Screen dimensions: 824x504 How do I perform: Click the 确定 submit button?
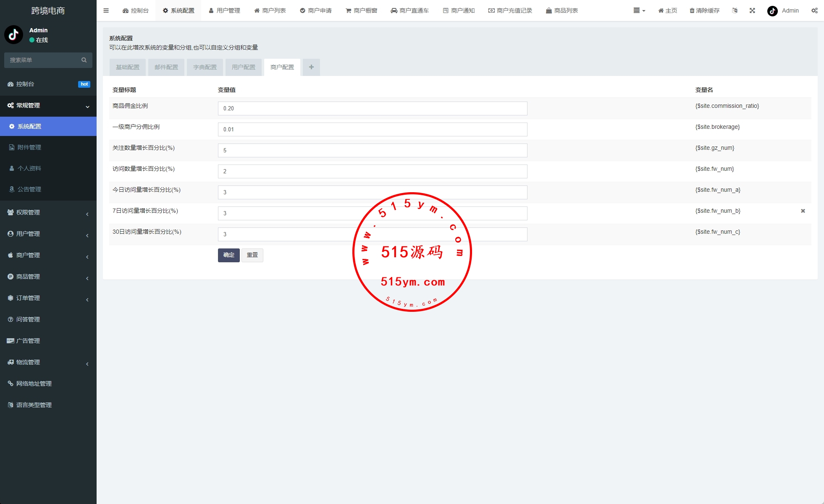point(228,255)
